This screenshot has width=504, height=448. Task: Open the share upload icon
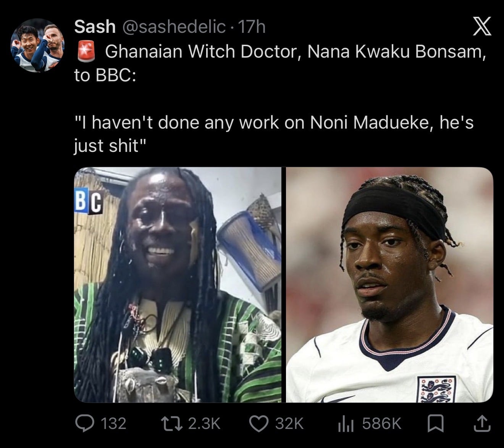tap(482, 423)
